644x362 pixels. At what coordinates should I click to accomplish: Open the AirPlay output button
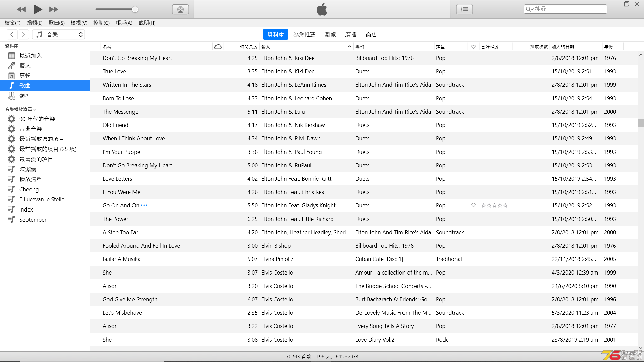pyautogui.click(x=180, y=9)
